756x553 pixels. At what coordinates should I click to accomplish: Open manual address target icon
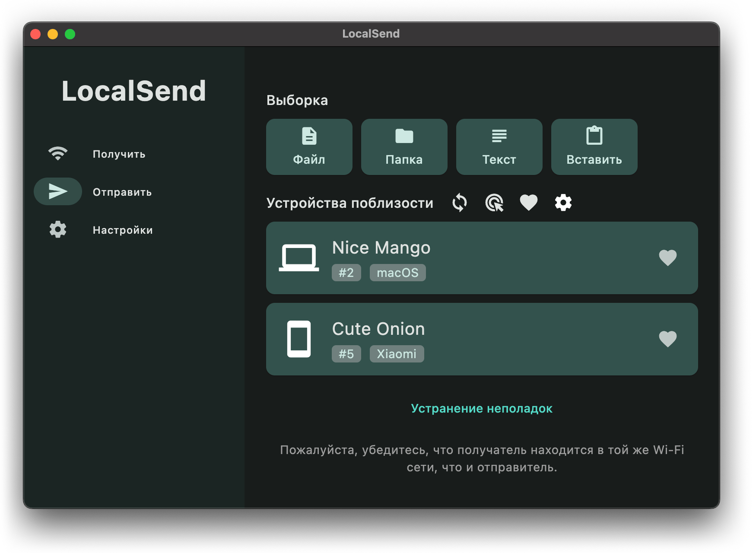click(494, 203)
